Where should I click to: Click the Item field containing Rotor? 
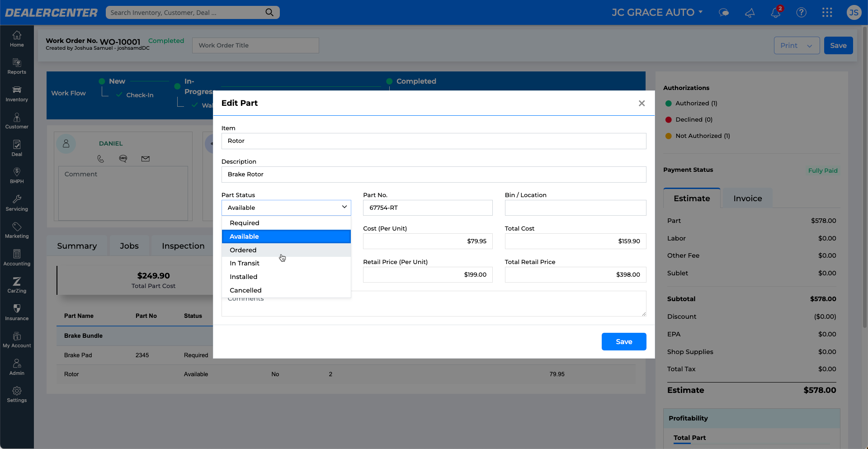point(434,141)
